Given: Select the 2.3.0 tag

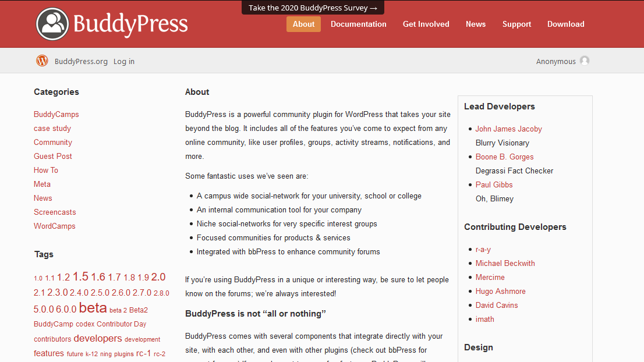Looking at the screenshot, I should (x=58, y=292).
